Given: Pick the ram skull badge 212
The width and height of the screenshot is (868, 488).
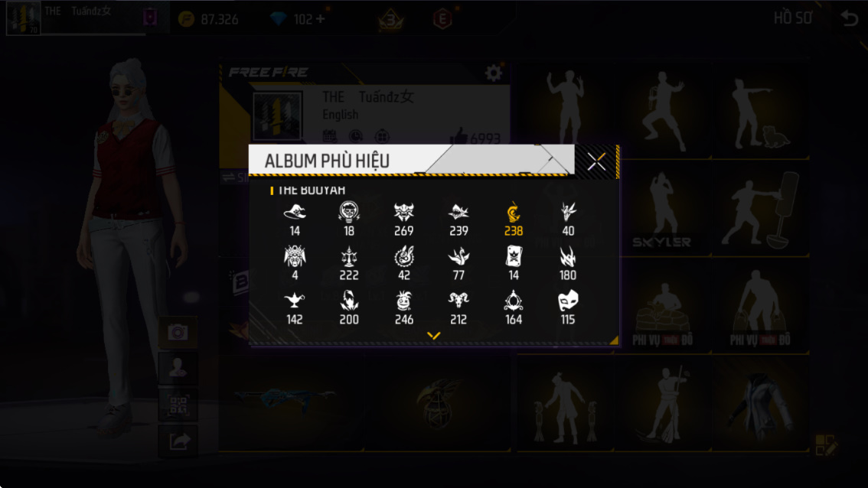Looking at the screenshot, I should (458, 307).
